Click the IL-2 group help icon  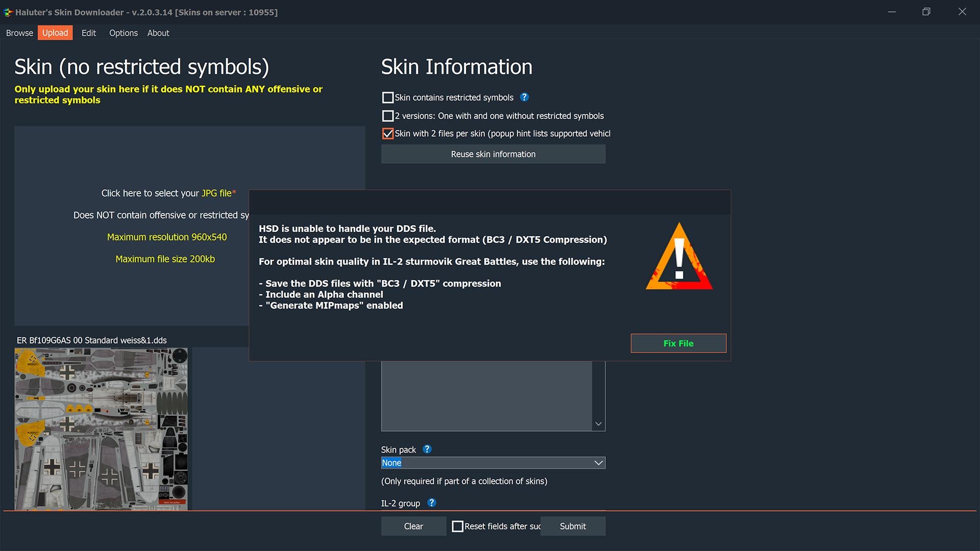432,503
